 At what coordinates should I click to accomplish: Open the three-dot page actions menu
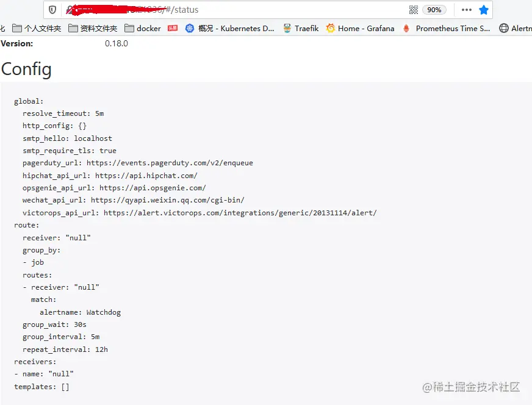[x=467, y=10]
